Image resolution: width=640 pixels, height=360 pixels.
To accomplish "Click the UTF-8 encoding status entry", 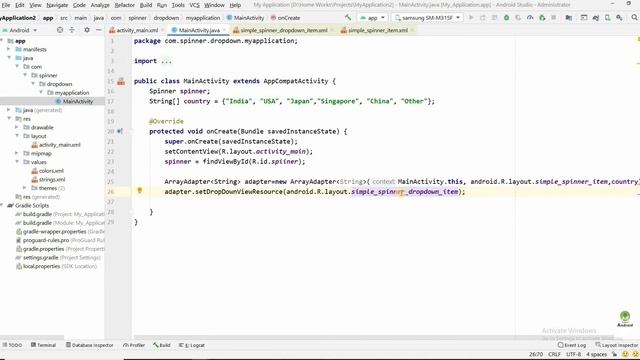I will coord(573,354).
